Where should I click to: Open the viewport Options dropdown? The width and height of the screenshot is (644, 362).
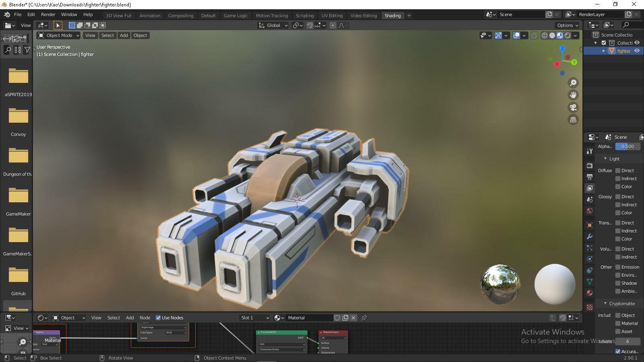point(568,25)
